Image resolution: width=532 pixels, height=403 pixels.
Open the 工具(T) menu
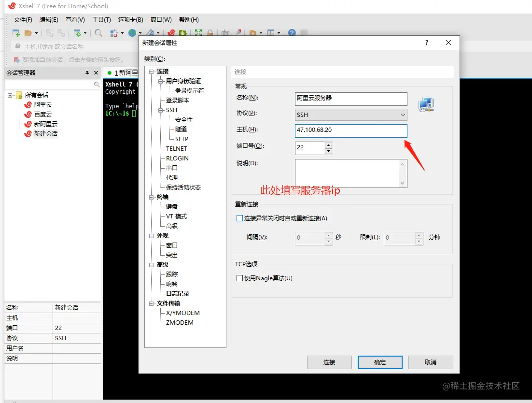[x=101, y=20]
